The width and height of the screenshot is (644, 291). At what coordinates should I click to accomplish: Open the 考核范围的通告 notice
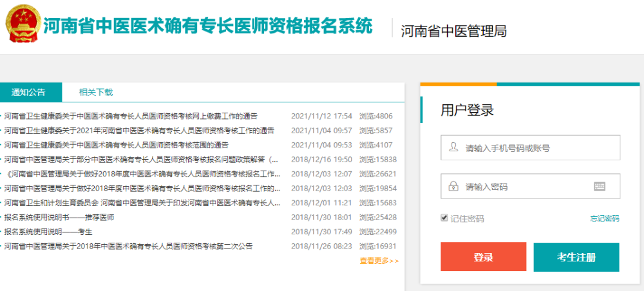coord(116,145)
